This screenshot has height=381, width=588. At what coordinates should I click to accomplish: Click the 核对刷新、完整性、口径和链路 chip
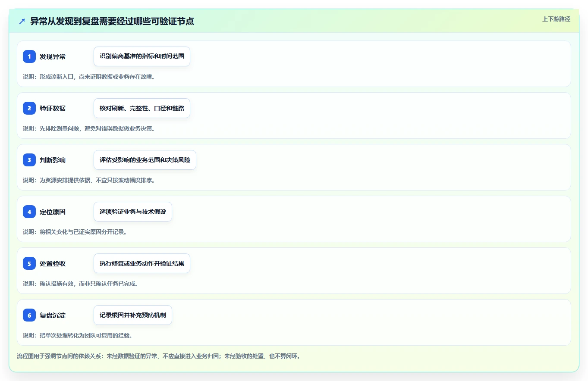pos(142,108)
